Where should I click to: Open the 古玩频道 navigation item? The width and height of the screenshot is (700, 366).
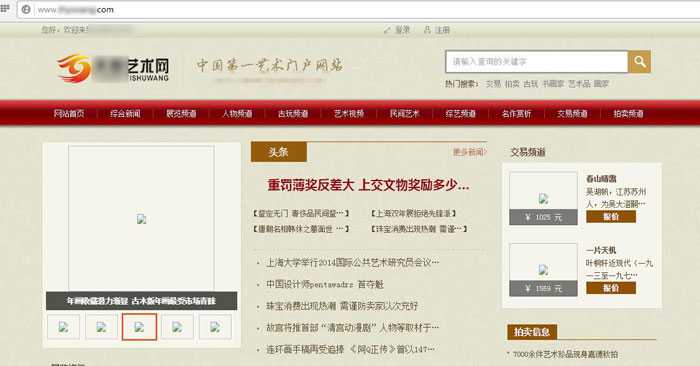(x=293, y=113)
